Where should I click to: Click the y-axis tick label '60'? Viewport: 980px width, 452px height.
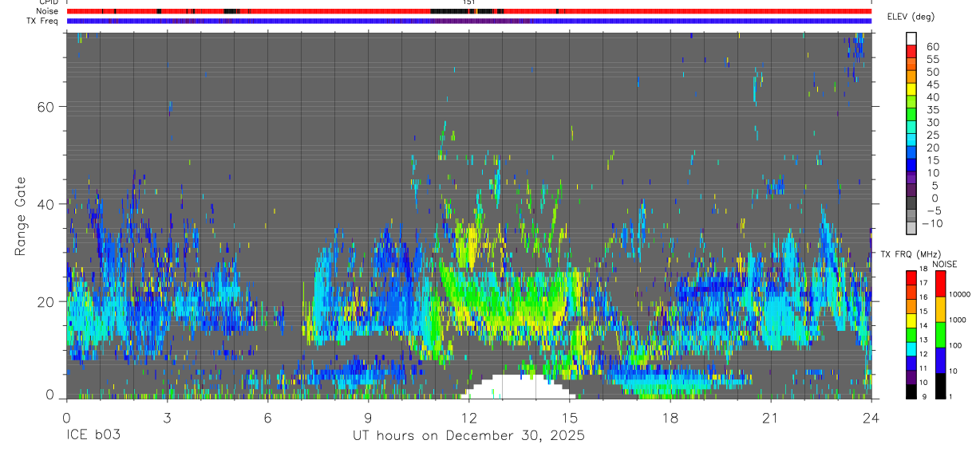46,107
